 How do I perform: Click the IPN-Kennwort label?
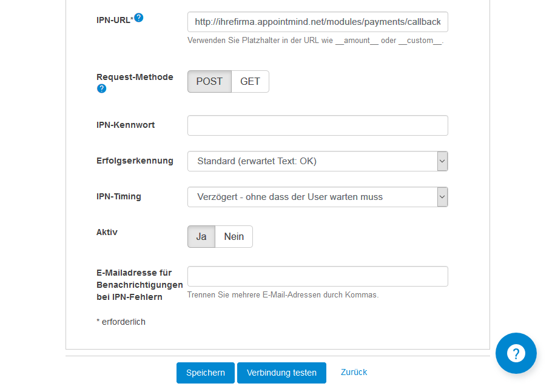[x=126, y=125]
